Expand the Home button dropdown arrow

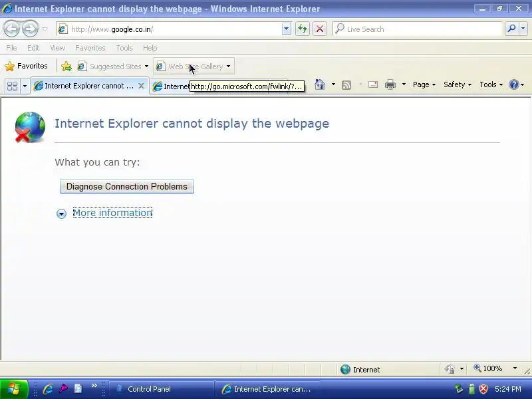(334, 84)
